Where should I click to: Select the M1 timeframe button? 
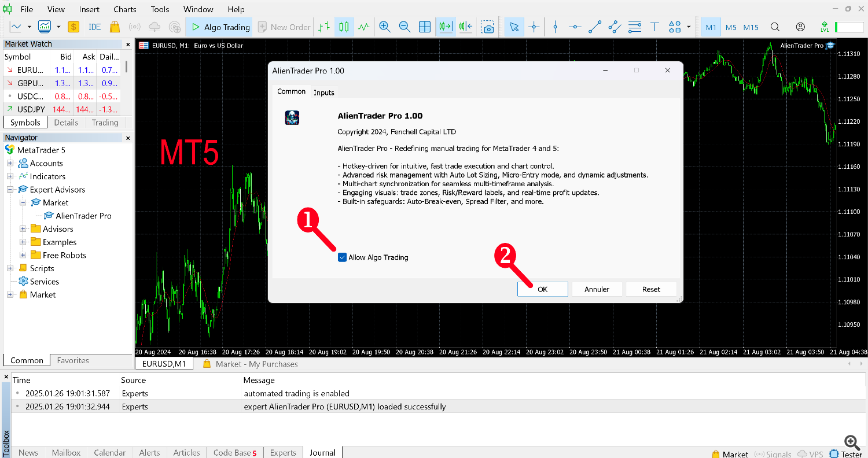(x=711, y=27)
